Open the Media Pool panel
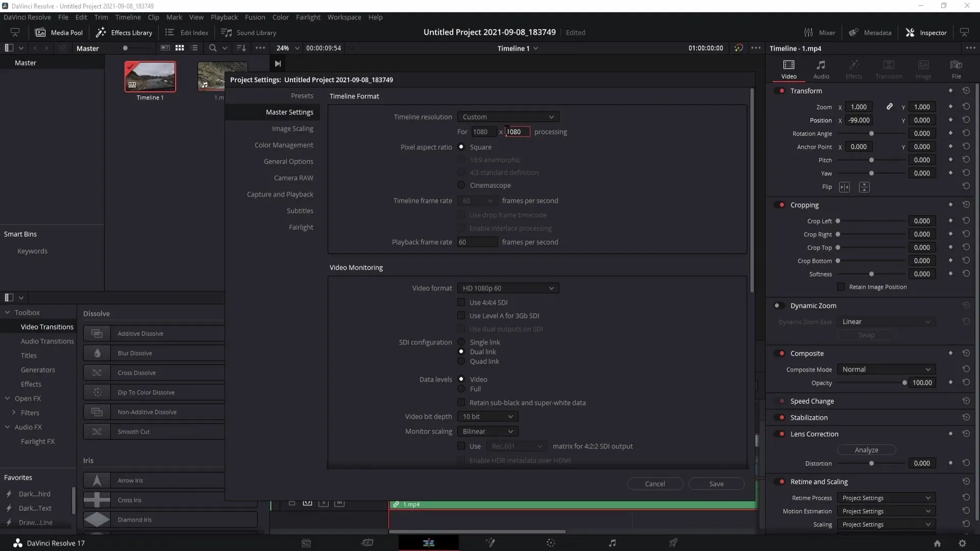The width and height of the screenshot is (980, 551). coord(59,33)
